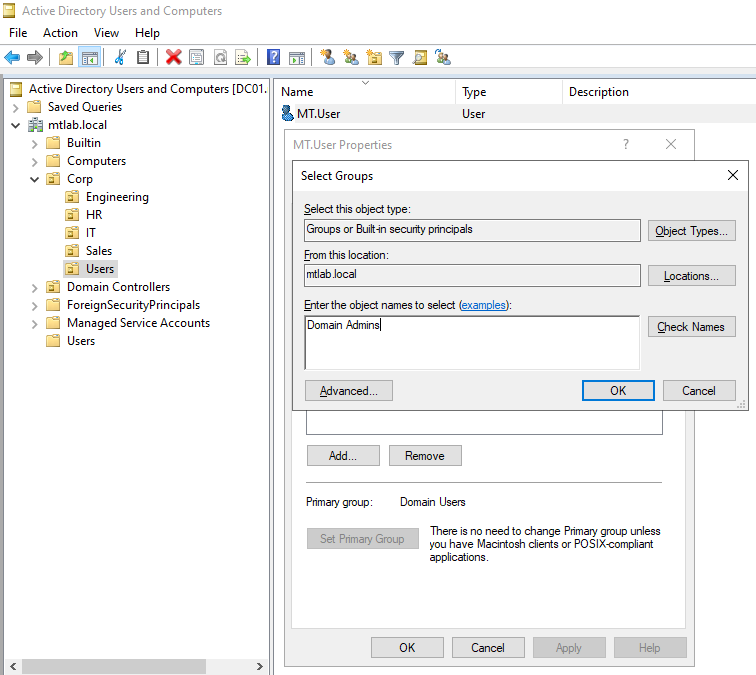Click the tree pane horizontal scrollbar thumb
Viewport: 756px width, 675px height.
click(114, 666)
